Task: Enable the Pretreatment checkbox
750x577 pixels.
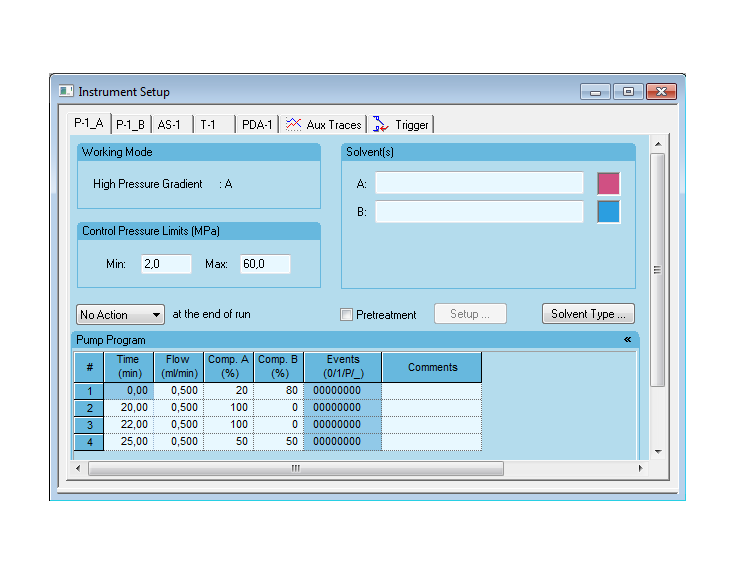Action: (347, 315)
